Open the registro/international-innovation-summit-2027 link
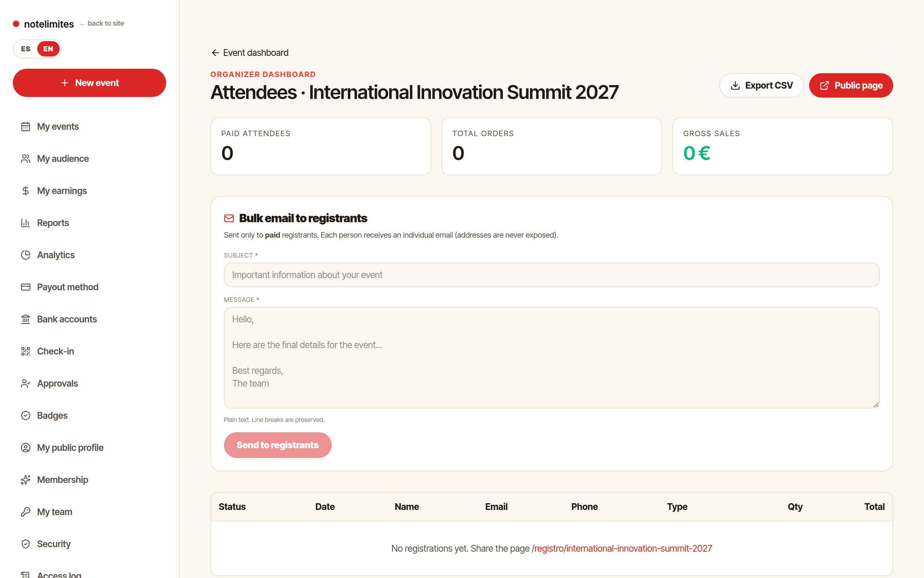The image size is (924, 578). click(621, 548)
